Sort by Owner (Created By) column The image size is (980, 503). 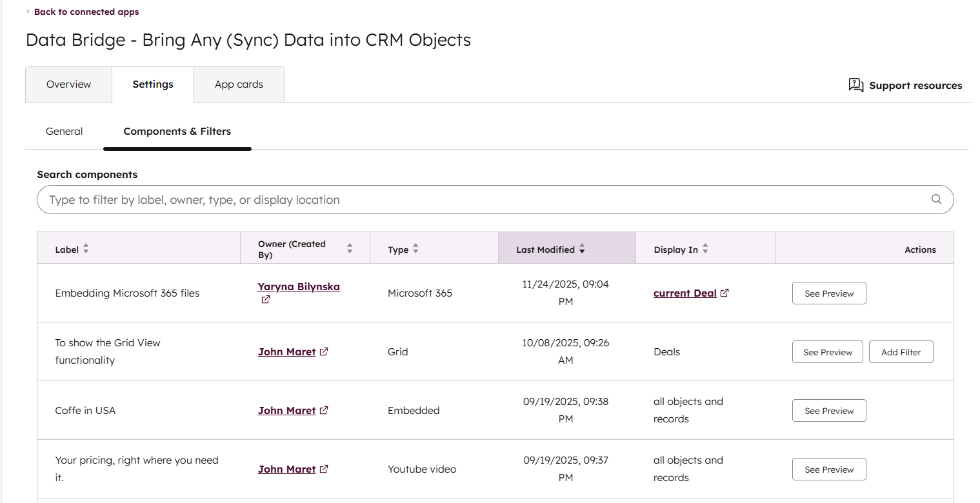pyautogui.click(x=350, y=249)
